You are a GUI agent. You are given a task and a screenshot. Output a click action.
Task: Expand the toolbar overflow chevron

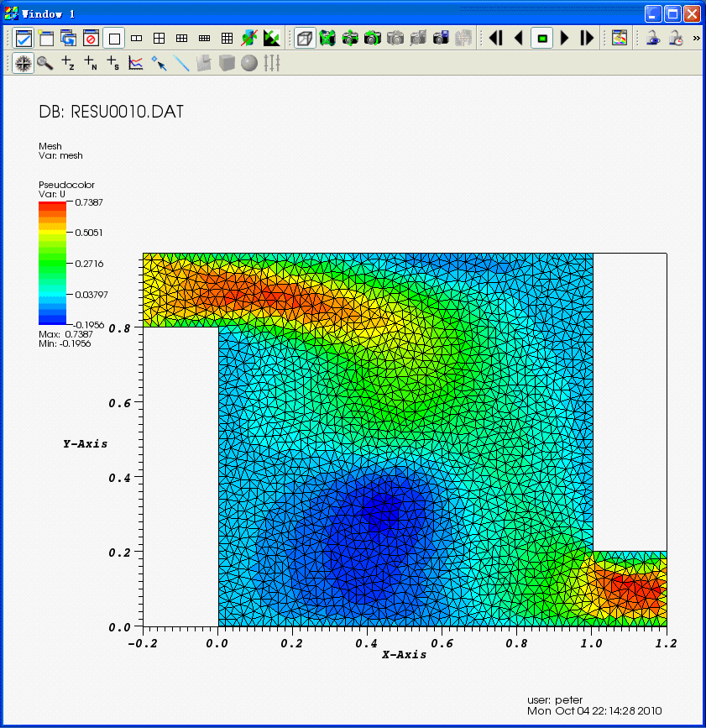coord(696,38)
